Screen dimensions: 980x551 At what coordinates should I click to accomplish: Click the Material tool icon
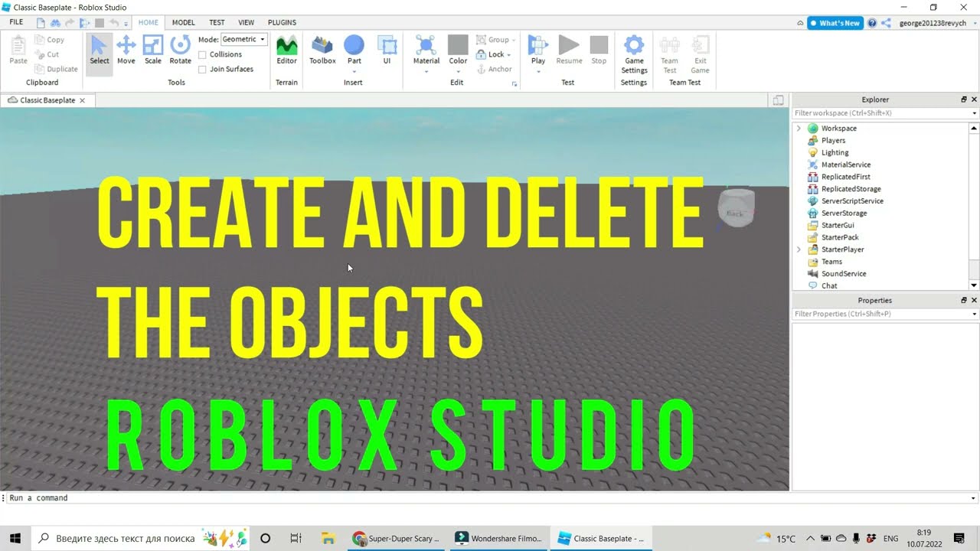click(426, 46)
